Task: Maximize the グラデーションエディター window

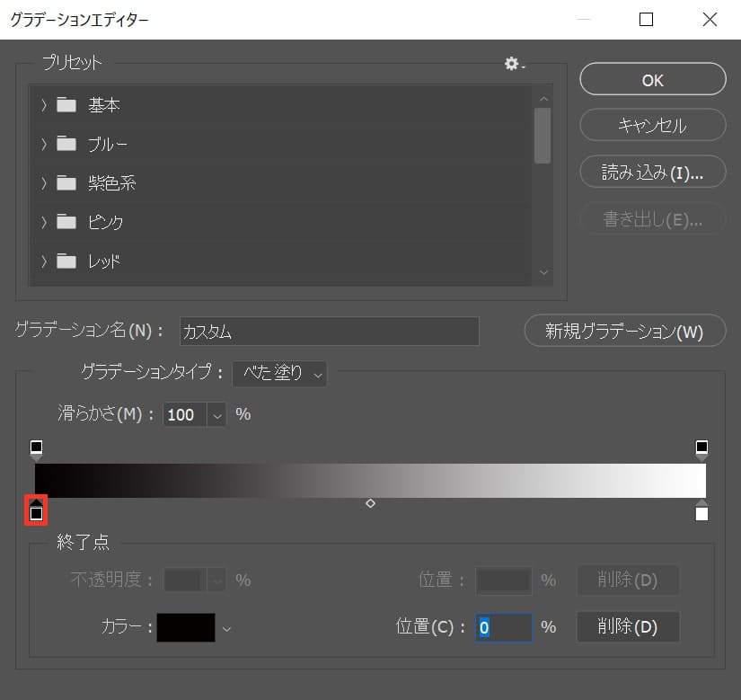Action: (x=646, y=20)
